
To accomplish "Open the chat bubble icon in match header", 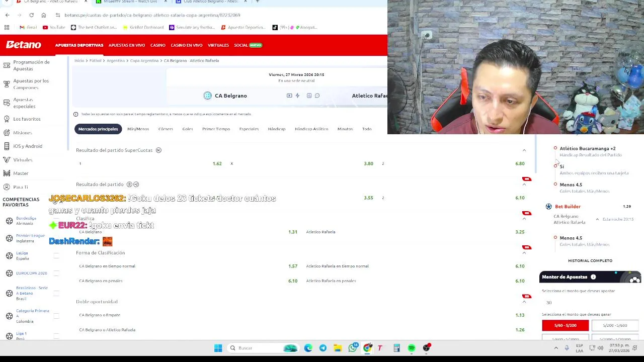I will [x=317, y=96].
